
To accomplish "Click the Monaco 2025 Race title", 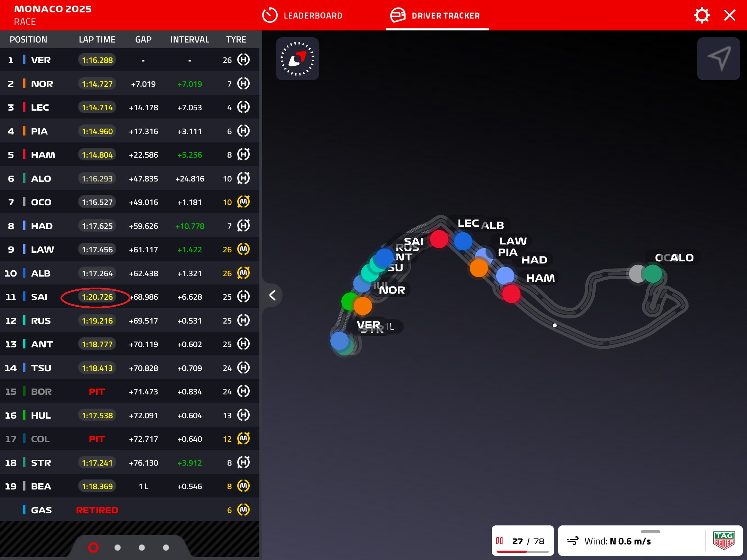I will (53, 15).
